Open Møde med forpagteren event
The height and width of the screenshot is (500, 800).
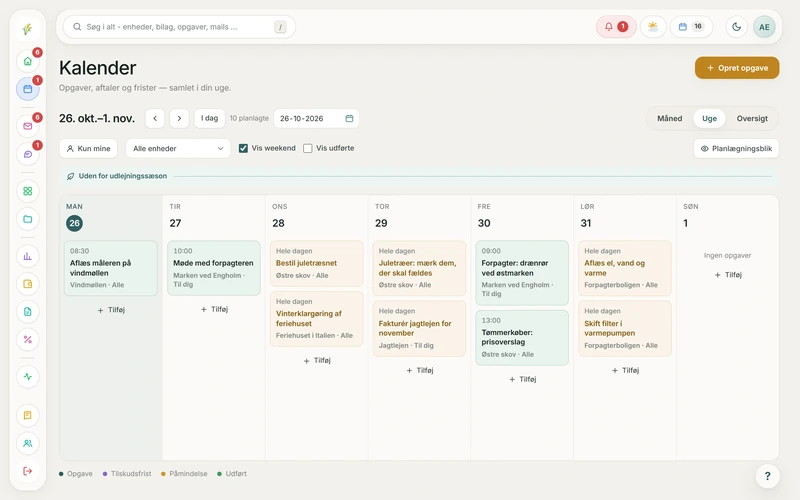[214, 268]
